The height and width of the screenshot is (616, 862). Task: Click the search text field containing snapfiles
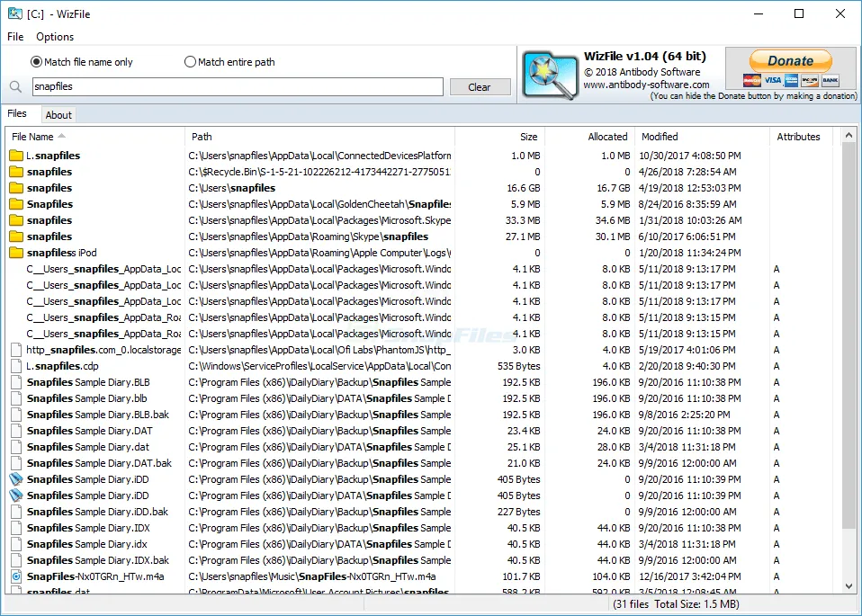(238, 87)
